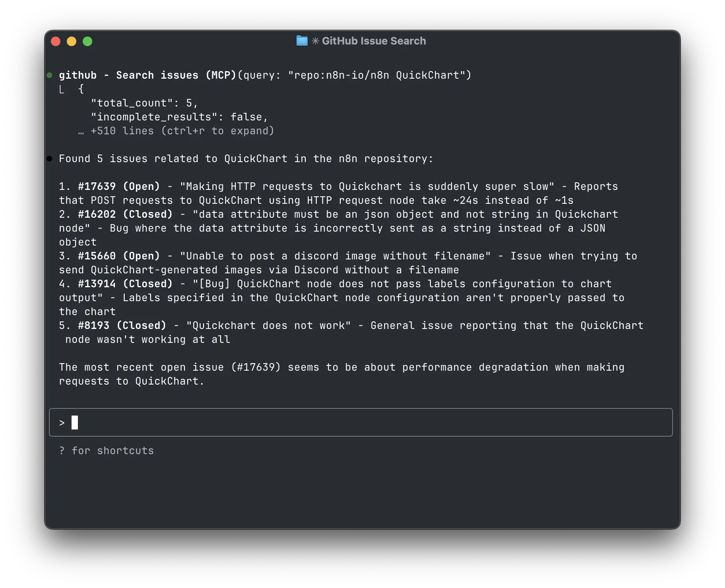Click the ellipsis before the collapsed output line
The width and height of the screenshot is (725, 588).
point(81,130)
